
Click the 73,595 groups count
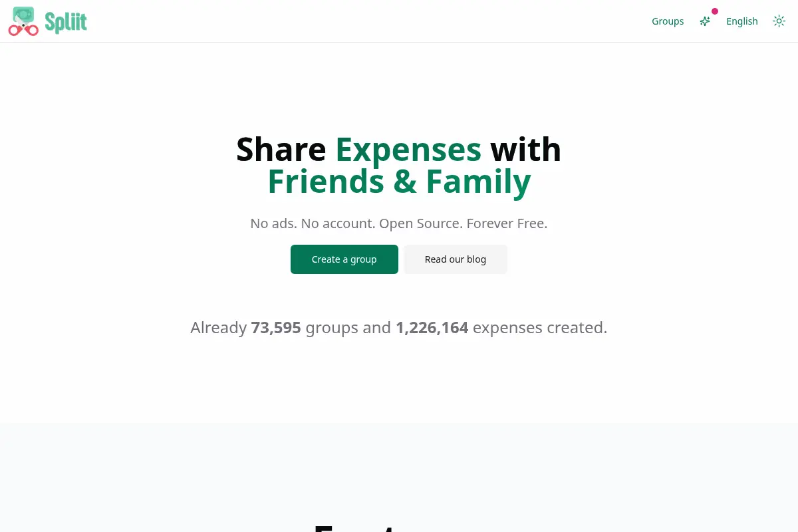coord(276,328)
